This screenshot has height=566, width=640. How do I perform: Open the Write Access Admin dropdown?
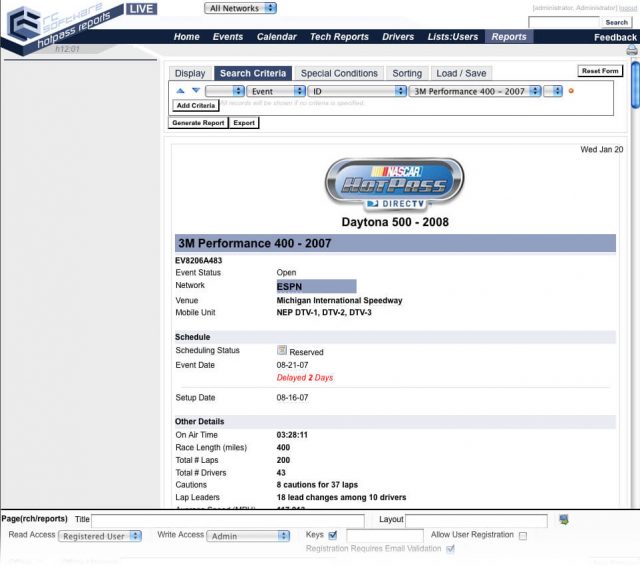(248, 536)
